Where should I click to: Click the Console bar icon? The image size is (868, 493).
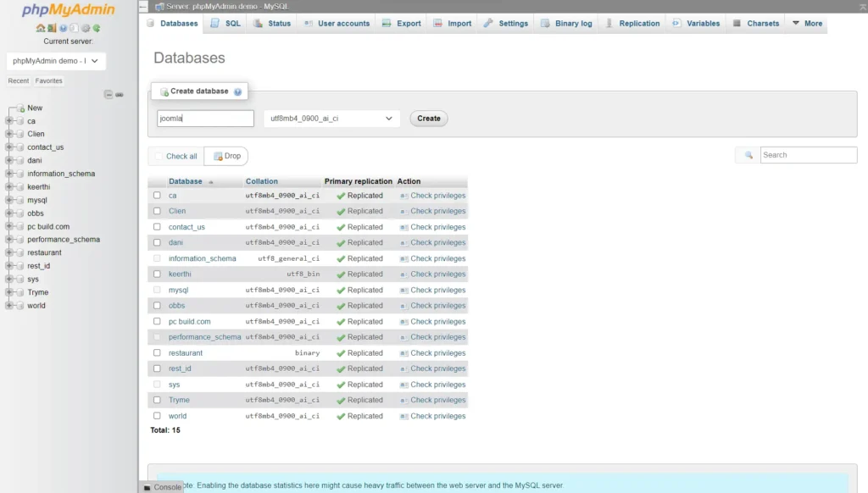147,487
